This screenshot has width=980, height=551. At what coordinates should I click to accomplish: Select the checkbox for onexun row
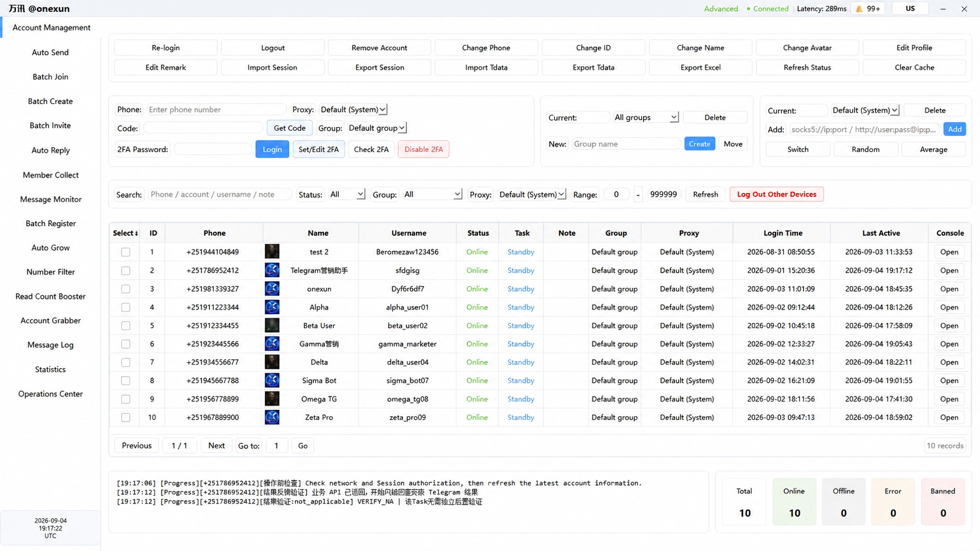point(125,289)
